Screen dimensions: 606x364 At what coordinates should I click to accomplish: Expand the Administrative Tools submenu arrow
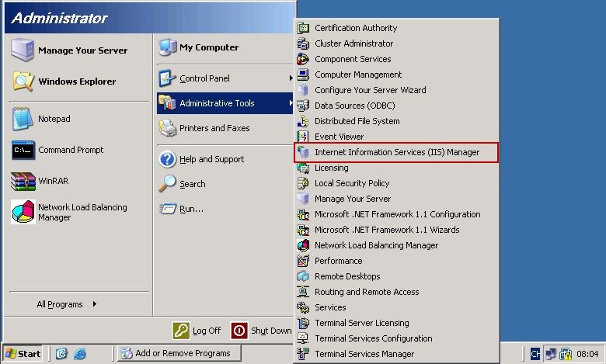pyautogui.click(x=291, y=102)
